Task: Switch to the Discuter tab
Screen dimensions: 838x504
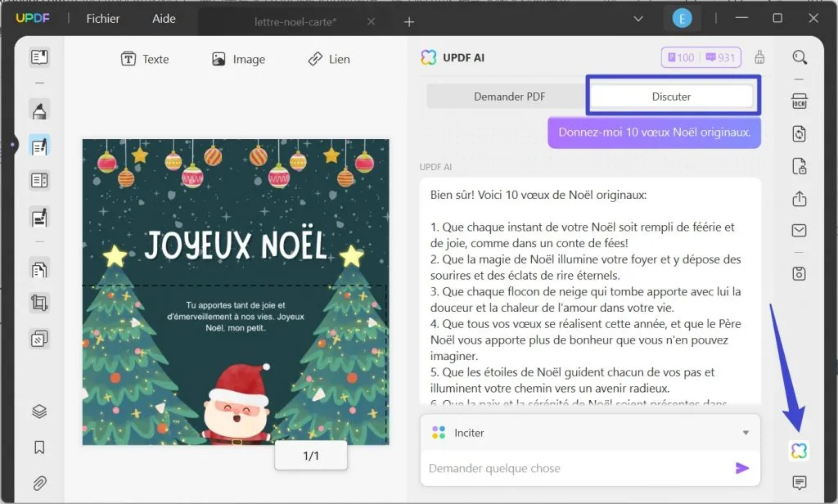Action: [673, 96]
